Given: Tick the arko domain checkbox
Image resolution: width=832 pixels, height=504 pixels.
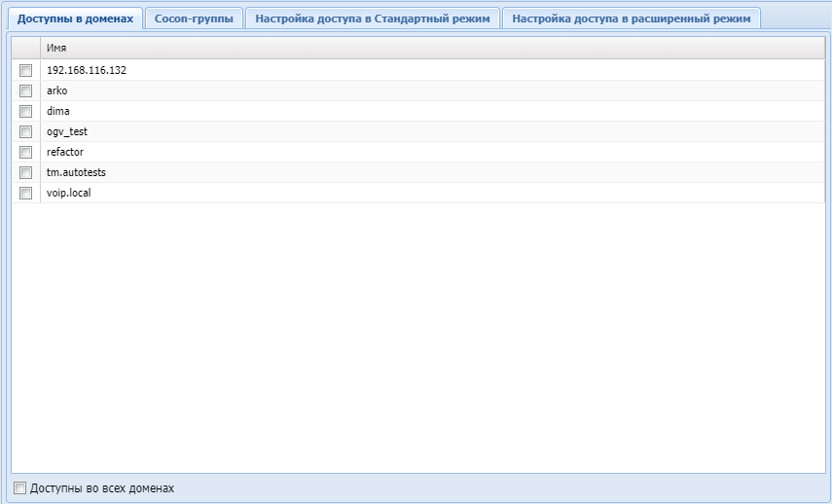Looking at the screenshot, I should click(25, 90).
